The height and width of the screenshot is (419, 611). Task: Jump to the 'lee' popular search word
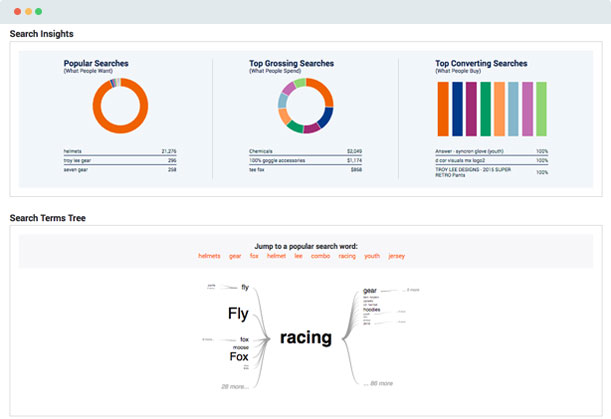[298, 256]
